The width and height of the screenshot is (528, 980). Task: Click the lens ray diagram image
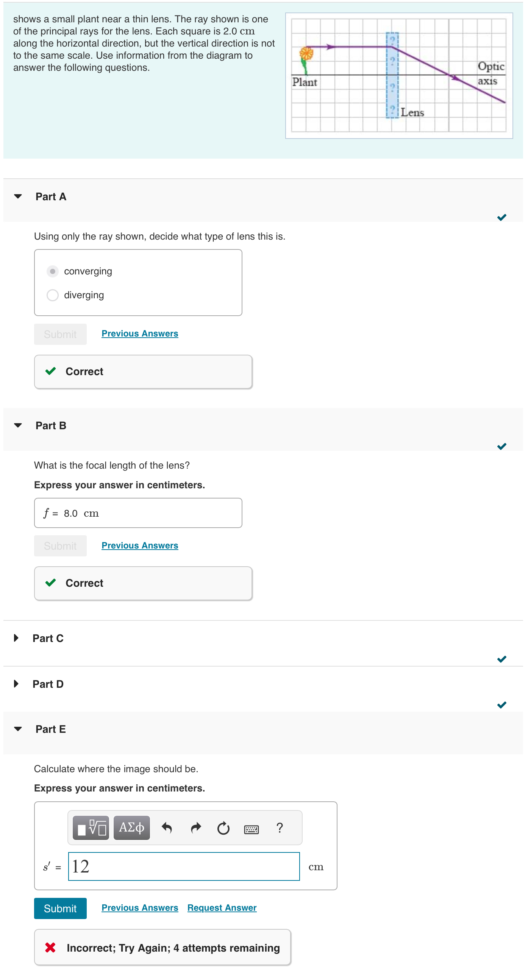point(399,75)
